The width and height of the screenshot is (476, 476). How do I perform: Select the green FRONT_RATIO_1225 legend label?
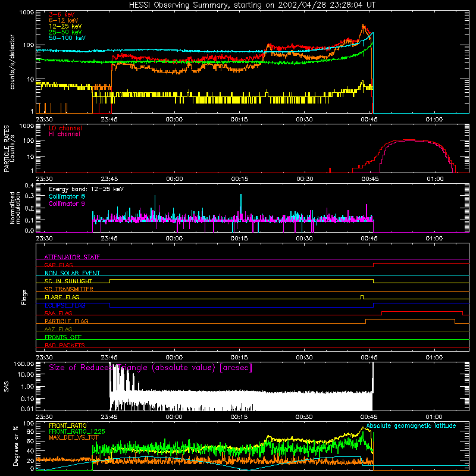tap(77, 431)
